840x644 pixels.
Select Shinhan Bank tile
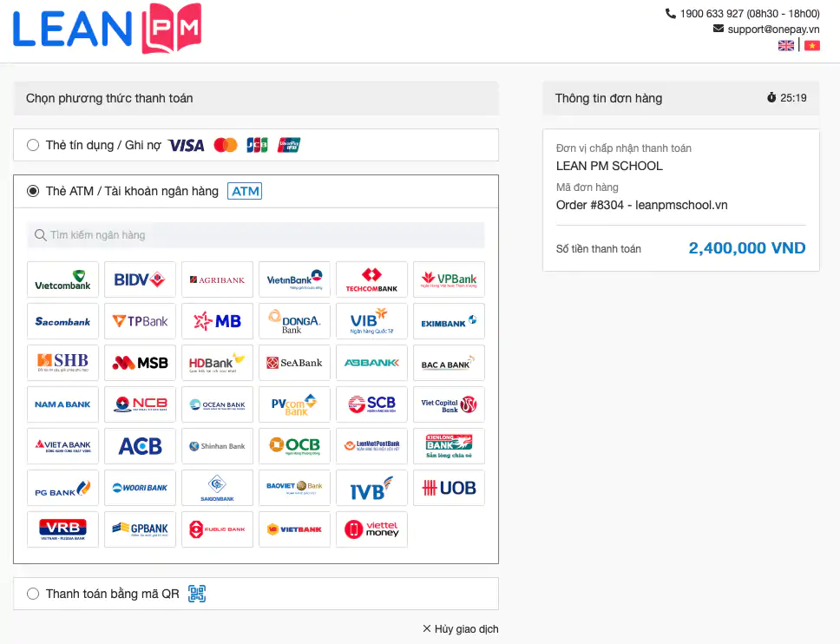tap(217, 446)
